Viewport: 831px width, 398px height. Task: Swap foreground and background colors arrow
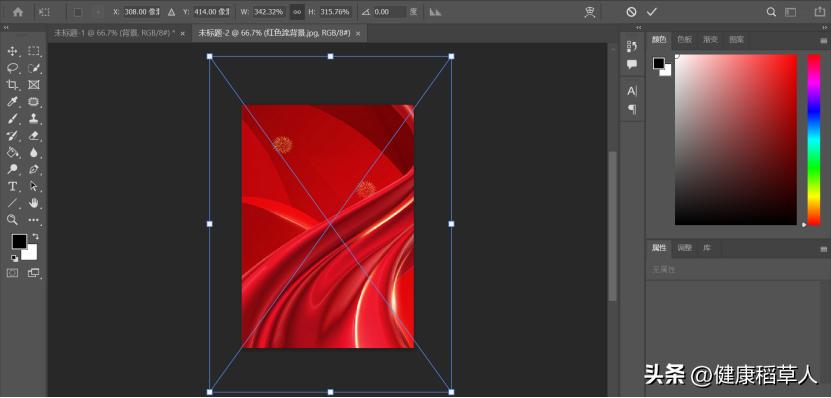[x=36, y=236]
